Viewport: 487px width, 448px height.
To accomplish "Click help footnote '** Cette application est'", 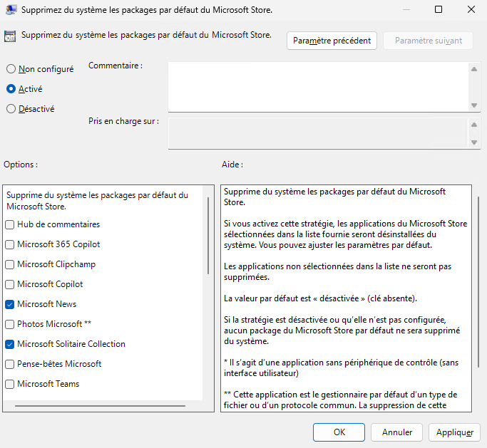I will pyautogui.click(x=340, y=400).
